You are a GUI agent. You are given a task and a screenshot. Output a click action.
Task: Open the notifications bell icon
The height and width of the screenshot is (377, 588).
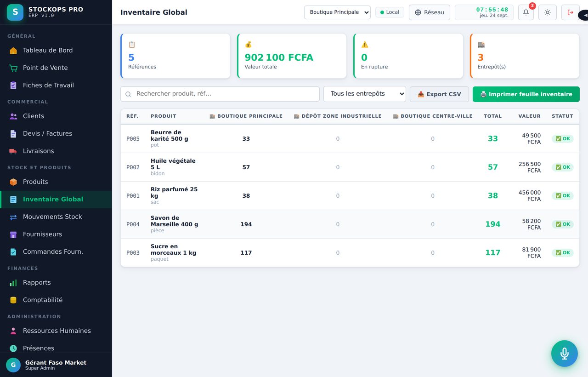526,12
